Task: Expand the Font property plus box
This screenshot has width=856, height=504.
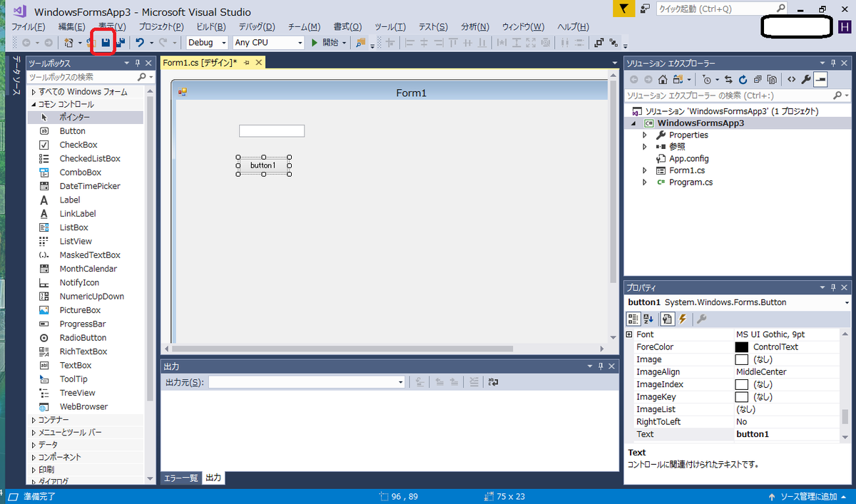Action: pos(629,334)
